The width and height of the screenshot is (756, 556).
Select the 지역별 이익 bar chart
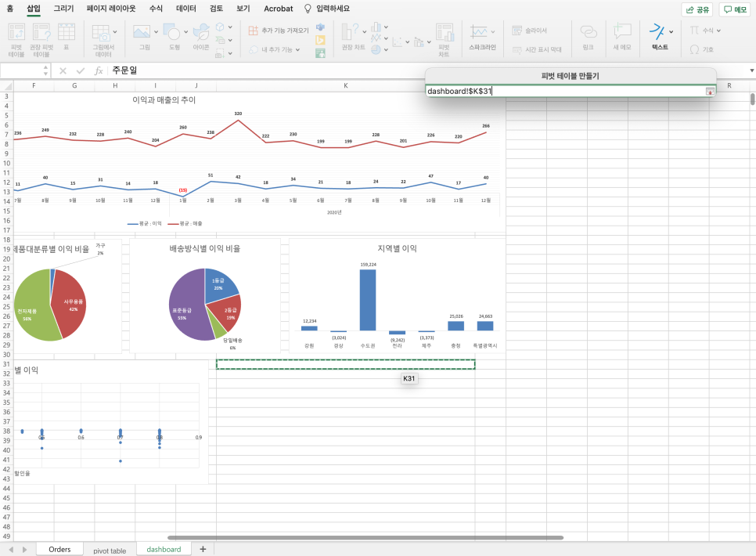397,296
